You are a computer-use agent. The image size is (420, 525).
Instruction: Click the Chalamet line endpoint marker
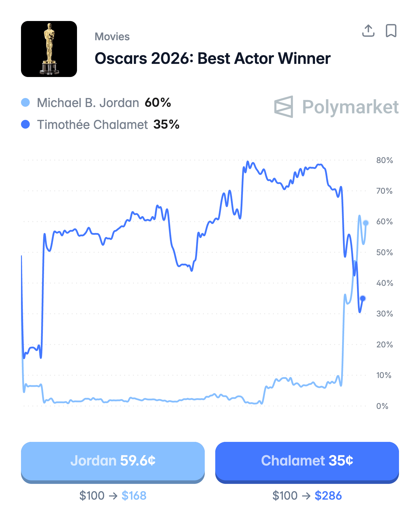click(363, 298)
